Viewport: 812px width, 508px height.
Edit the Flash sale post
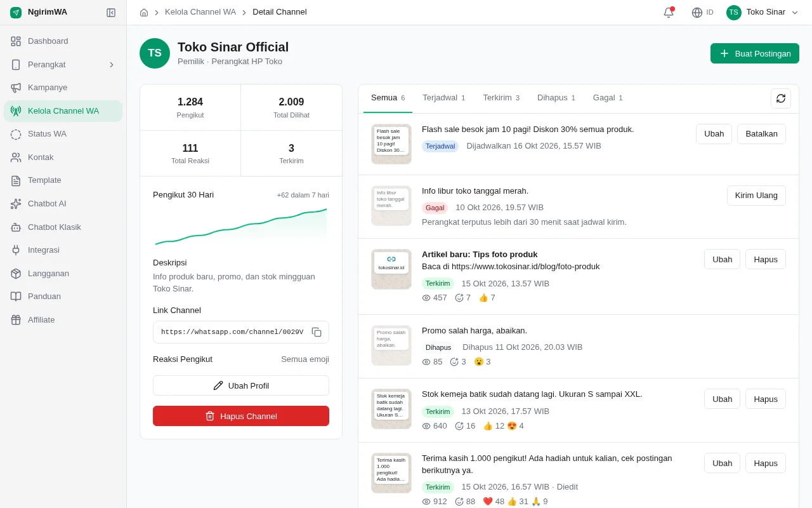tap(714, 134)
